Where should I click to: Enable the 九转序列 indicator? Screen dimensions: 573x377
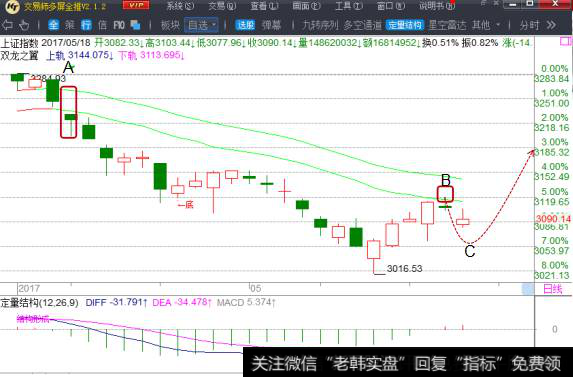coord(320,25)
